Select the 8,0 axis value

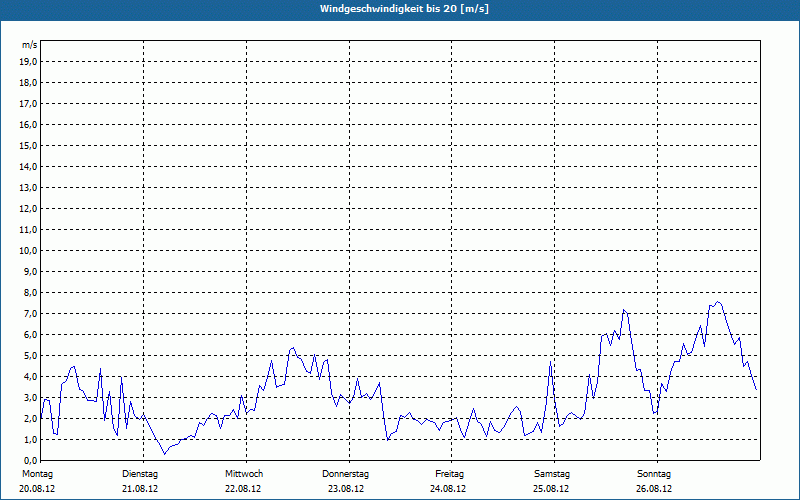(30, 292)
